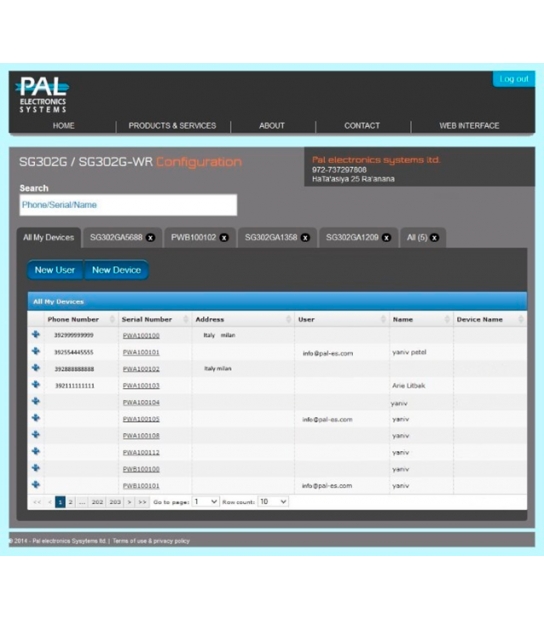Close the SG302GA5688 tab
The height and width of the screenshot is (619, 544).
click(x=150, y=238)
